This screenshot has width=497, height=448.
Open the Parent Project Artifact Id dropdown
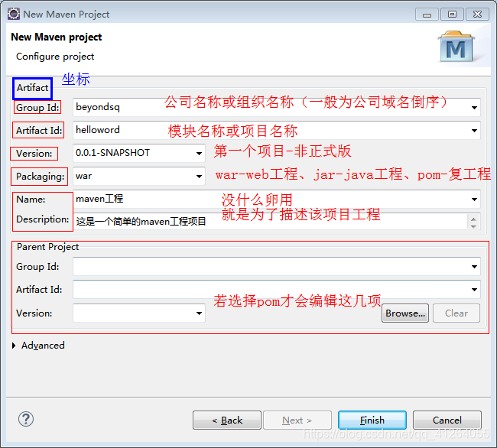[x=474, y=289]
